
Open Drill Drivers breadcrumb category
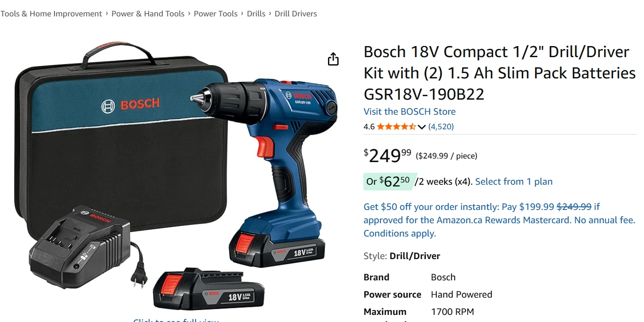pyautogui.click(x=296, y=14)
